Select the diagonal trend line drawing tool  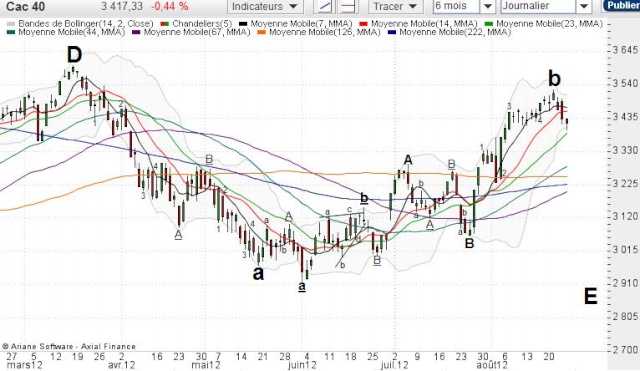tap(324, 6)
